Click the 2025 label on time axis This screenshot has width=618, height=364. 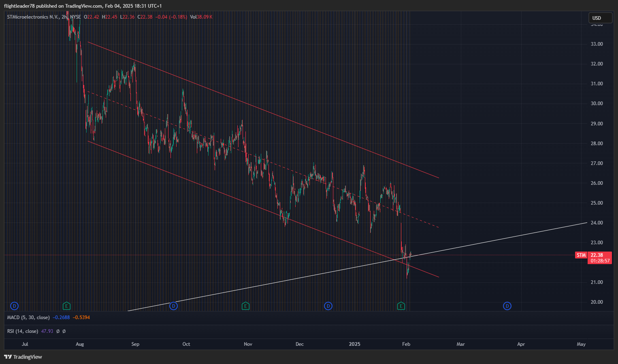354,344
